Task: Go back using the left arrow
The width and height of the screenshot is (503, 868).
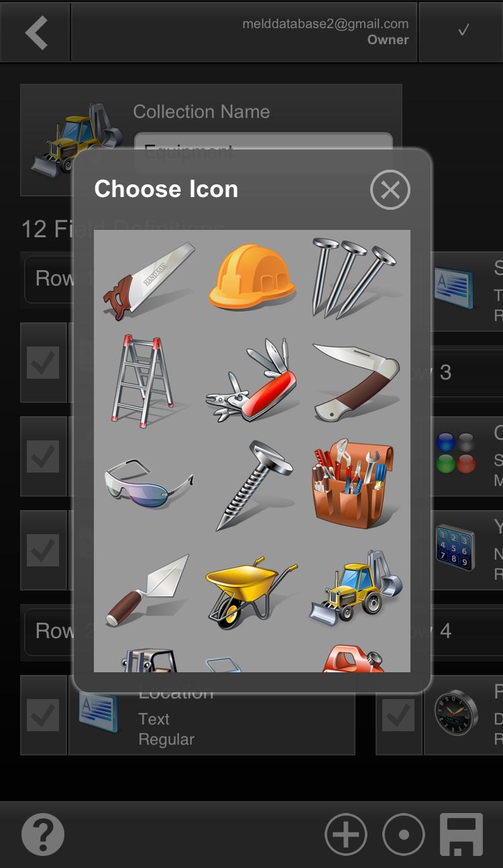Action: (x=36, y=32)
